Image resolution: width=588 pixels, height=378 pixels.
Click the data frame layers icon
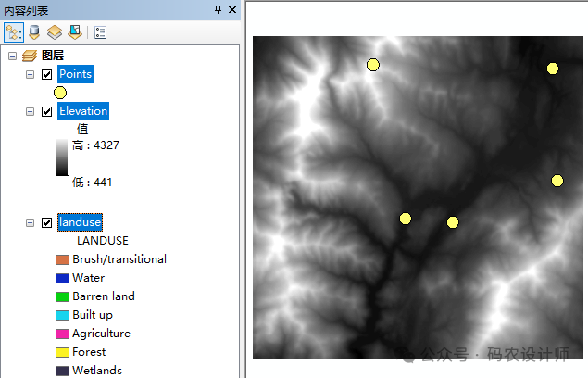(30, 56)
